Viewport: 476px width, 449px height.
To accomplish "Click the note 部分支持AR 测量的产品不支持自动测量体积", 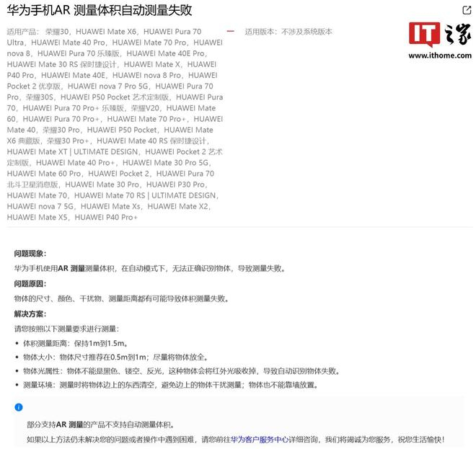I will click(101, 424).
